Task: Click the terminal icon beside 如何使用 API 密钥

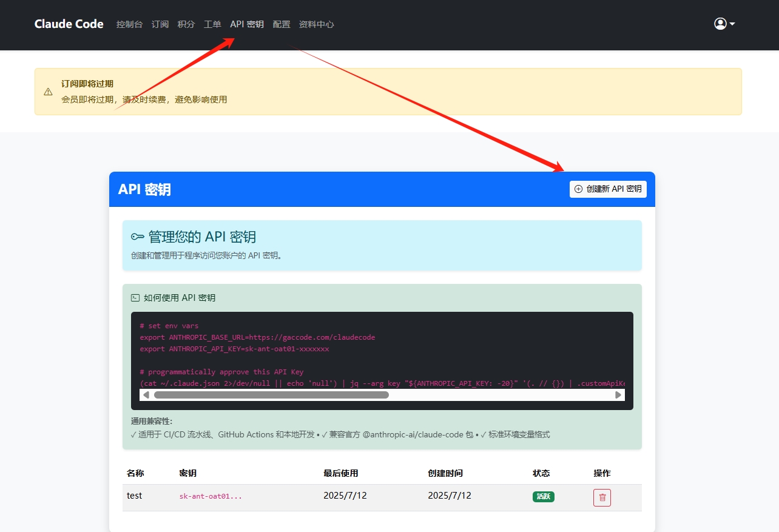Action: point(135,298)
